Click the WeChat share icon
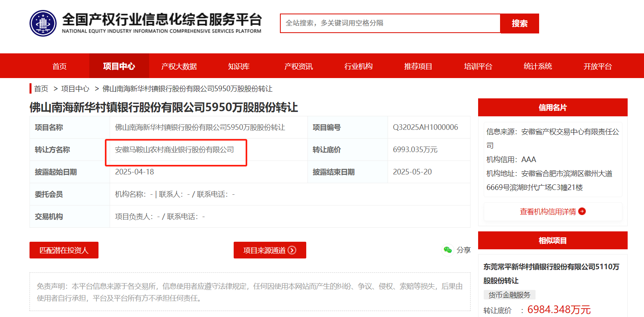 click(448, 250)
